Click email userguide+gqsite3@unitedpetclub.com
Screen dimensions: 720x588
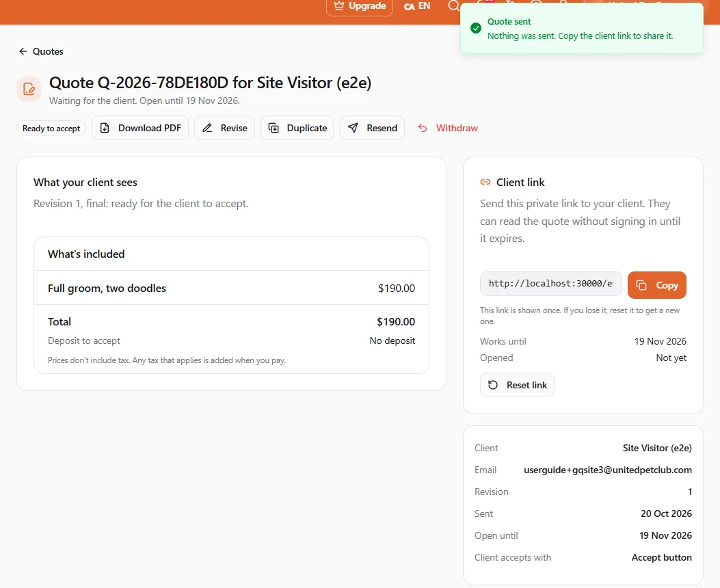607,470
